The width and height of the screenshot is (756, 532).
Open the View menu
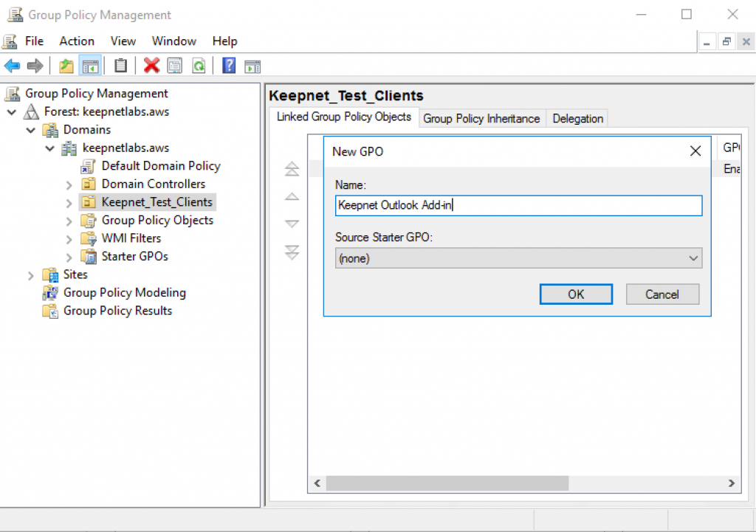123,41
